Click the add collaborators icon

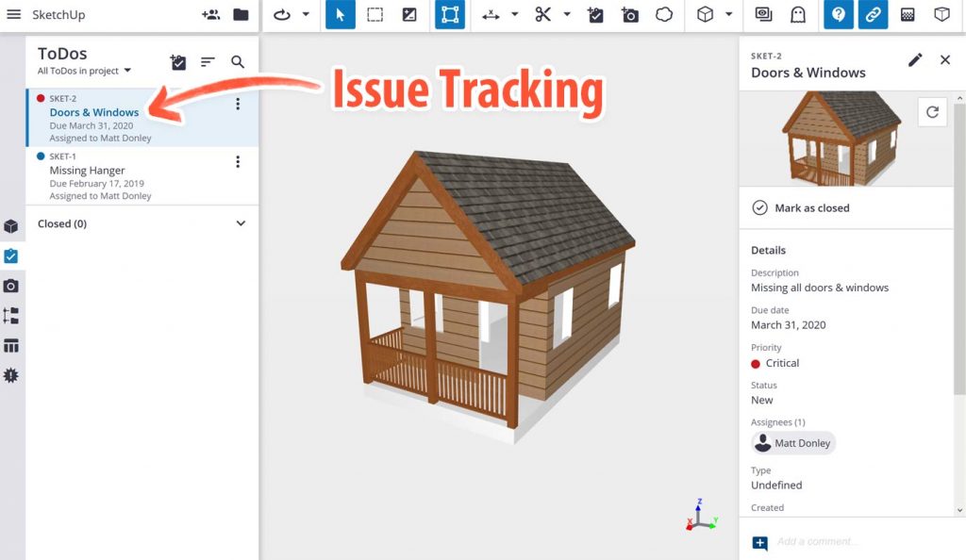pyautogui.click(x=210, y=15)
